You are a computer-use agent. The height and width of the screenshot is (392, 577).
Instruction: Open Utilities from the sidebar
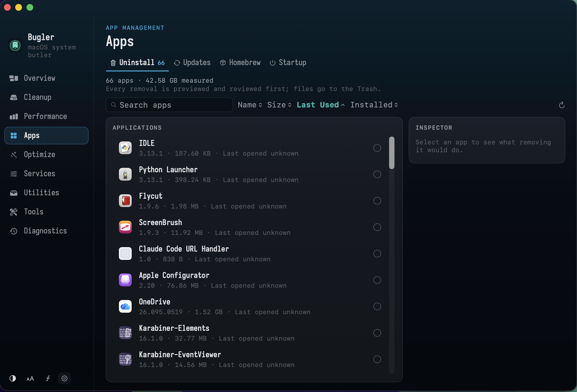point(46,193)
